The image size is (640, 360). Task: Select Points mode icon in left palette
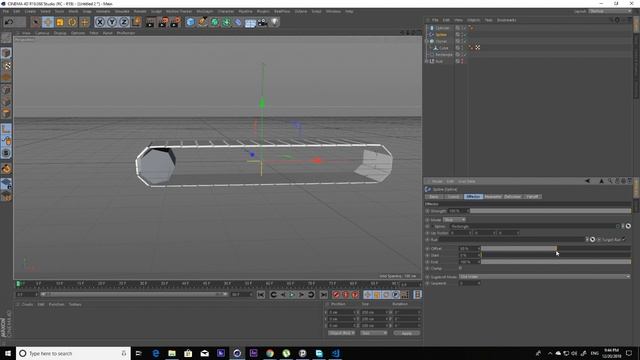[x=6, y=90]
